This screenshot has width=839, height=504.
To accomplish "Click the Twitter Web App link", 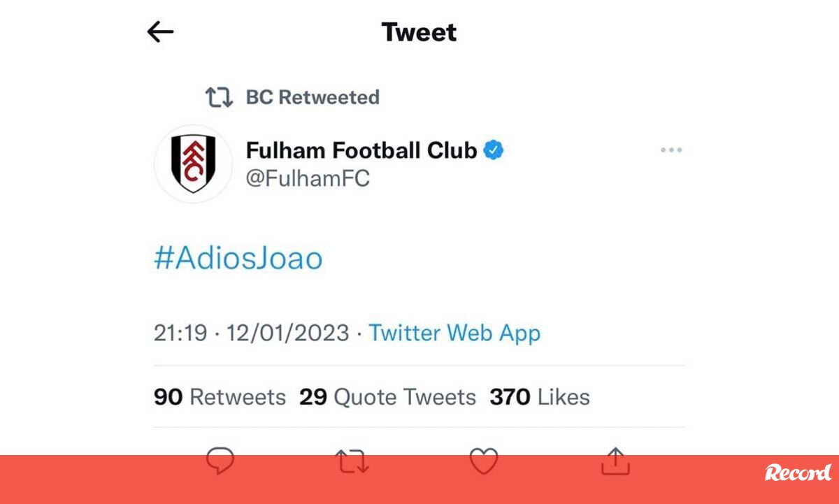I will [x=454, y=333].
